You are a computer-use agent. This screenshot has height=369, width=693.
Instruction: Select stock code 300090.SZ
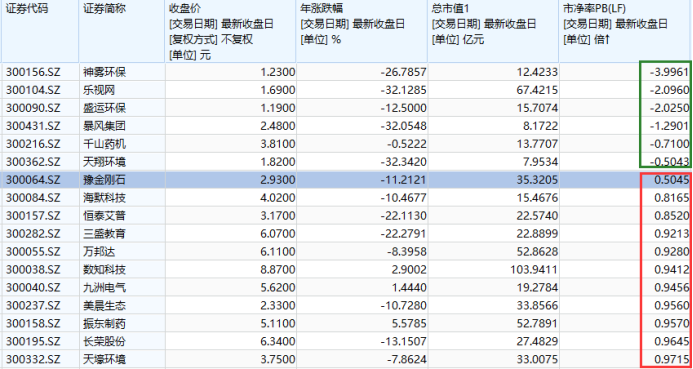coord(33,108)
